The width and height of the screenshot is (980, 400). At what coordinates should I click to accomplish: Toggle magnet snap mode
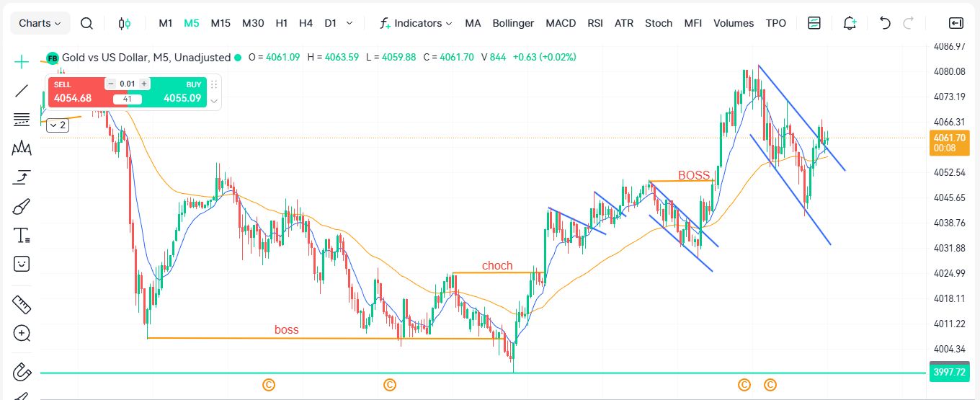[22, 373]
